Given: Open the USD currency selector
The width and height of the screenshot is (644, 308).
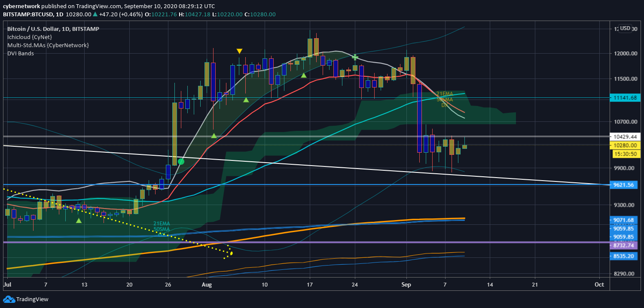Looking at the screenshot, I should click(625, 28).
